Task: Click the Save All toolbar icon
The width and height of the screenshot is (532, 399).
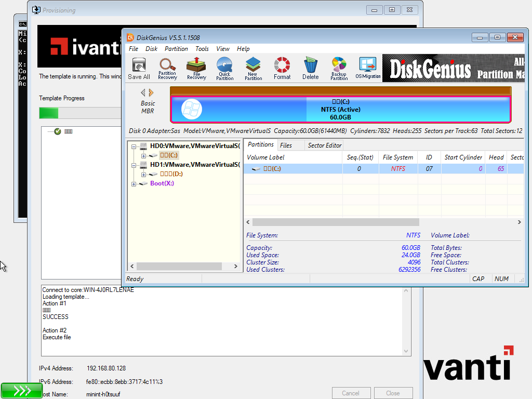Action: 139,68
